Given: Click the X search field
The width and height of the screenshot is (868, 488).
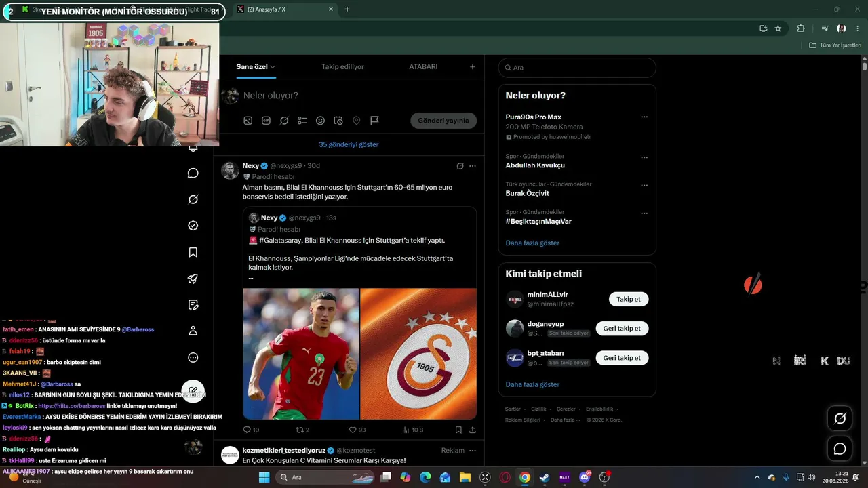Looking at the screenshot, I should click(x=577, y=68).
